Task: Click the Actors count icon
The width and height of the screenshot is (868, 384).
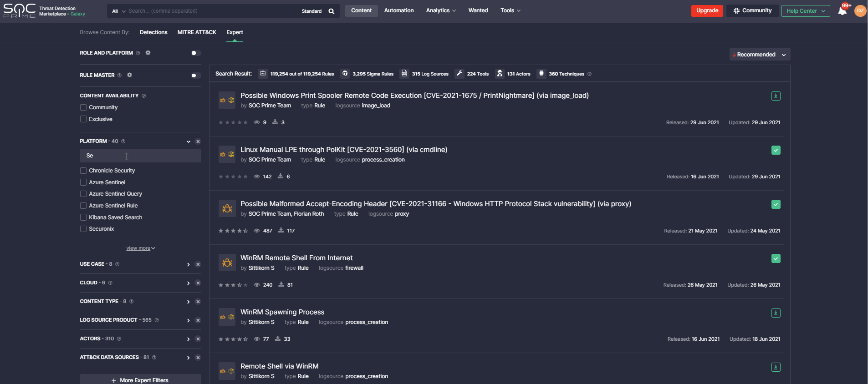Action: 500,74
